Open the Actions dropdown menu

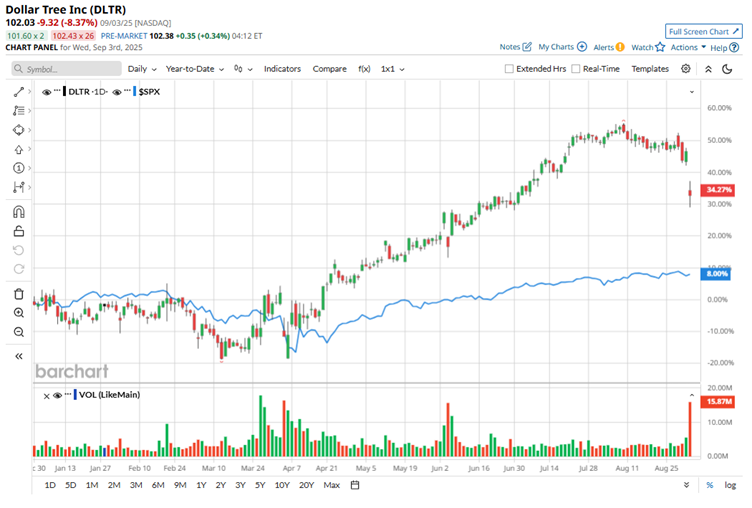click(x=688, y=47)
